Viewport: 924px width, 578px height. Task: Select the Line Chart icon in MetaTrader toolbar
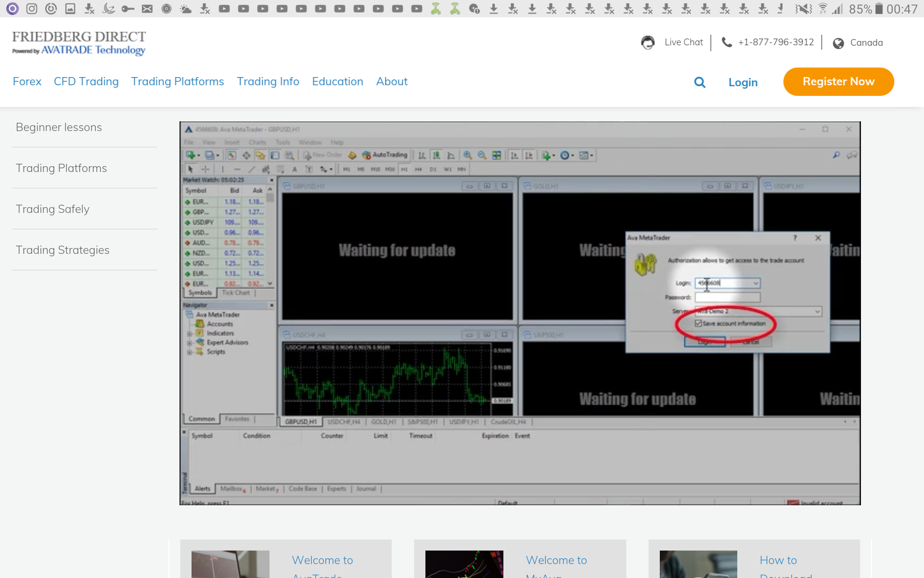451,155
